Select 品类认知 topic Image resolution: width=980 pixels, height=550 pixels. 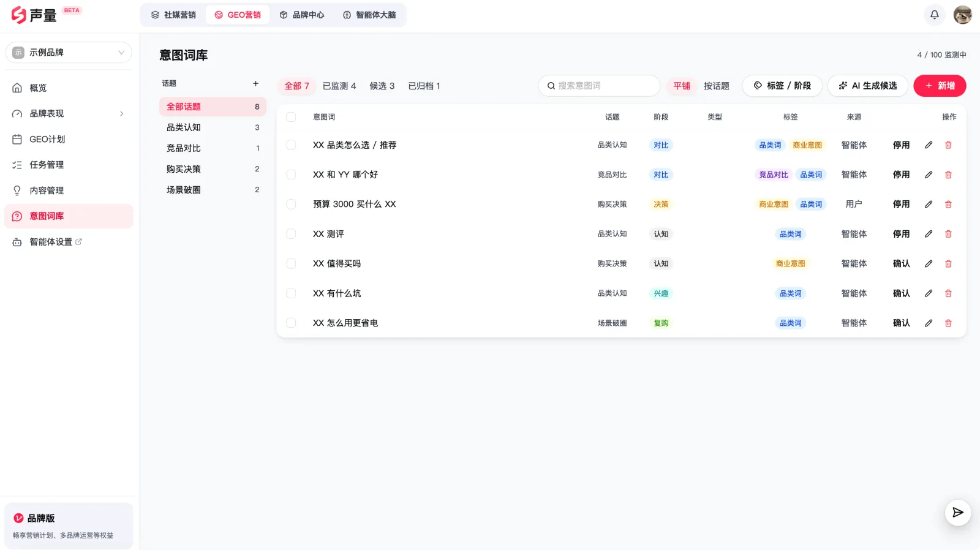pos(213,127)
